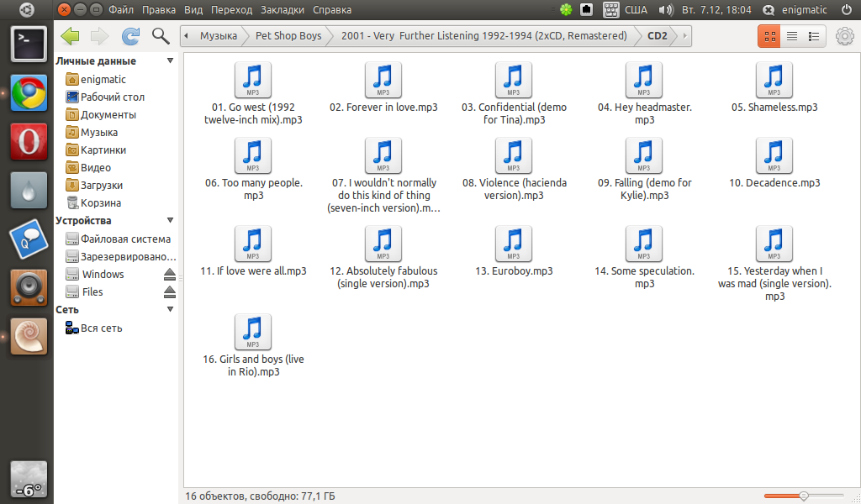
Task: Open the Закладки menu
Action: 283,10
